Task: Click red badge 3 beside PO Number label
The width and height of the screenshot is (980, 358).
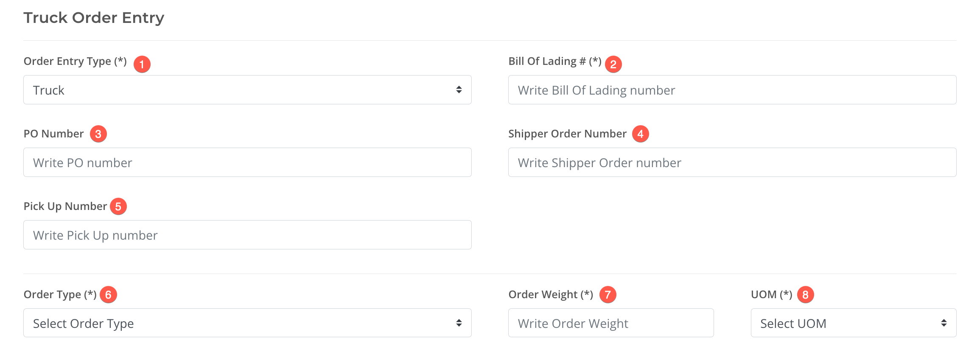Action: click(x=98, y=134)
